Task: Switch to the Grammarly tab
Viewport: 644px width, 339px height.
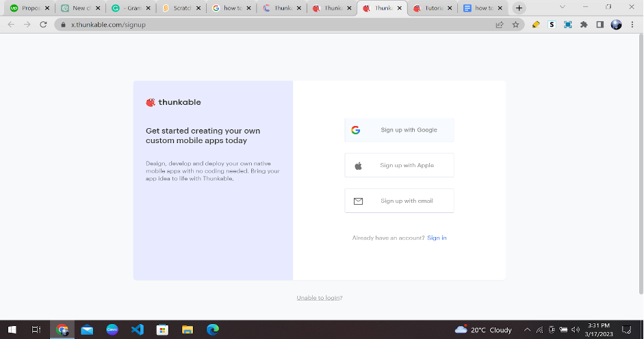Action: pos(130,8)
